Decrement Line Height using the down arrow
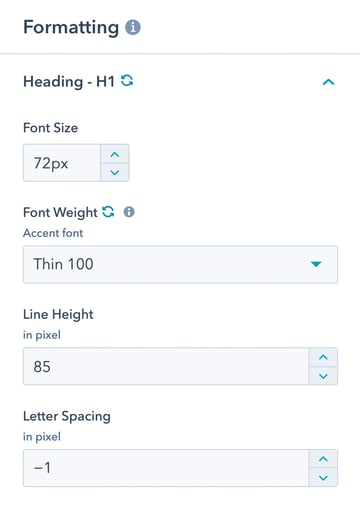Viewport: 360px width, 509px height. 323,376
